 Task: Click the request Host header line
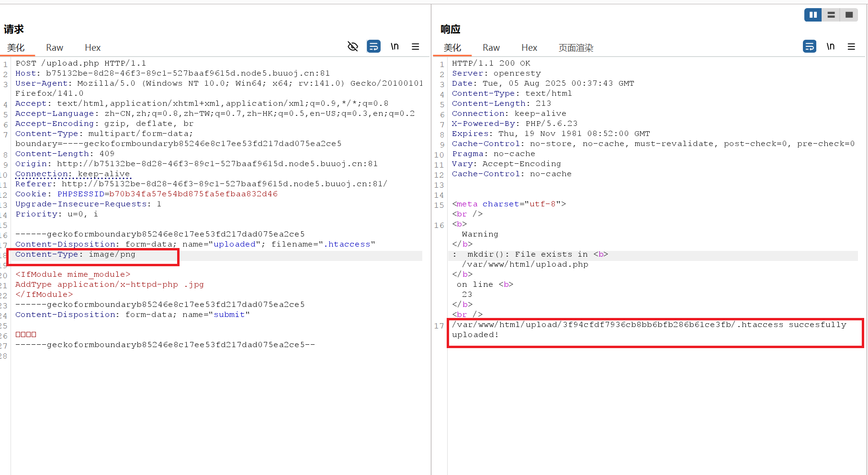tap(172, 73)
